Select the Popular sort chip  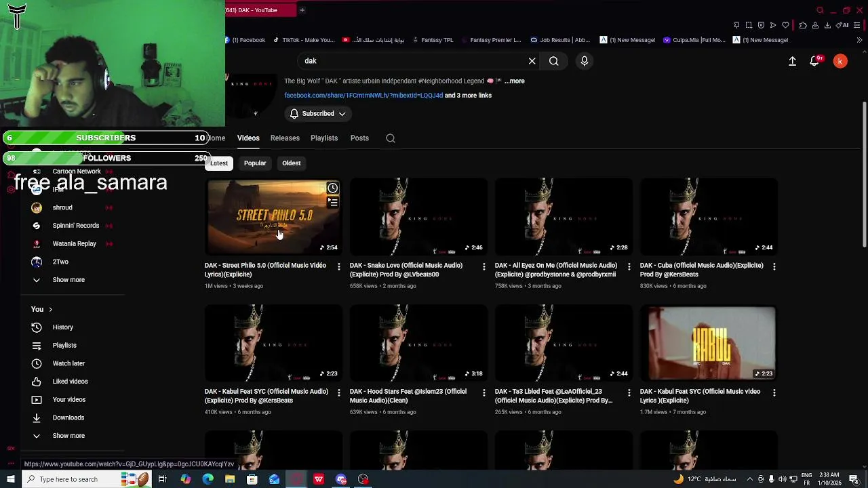255,163
